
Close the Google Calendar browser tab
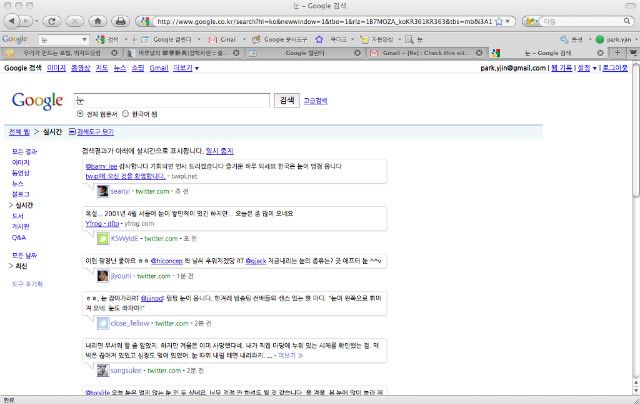(x=357, y=53)
